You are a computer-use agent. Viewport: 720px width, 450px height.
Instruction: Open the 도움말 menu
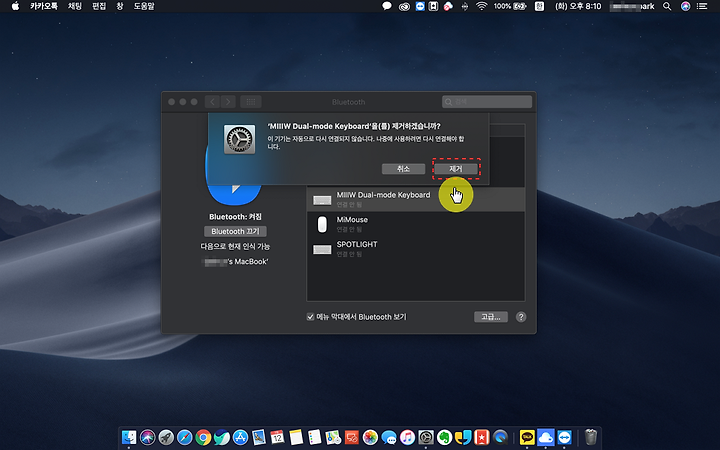click(x=144, y=6)
